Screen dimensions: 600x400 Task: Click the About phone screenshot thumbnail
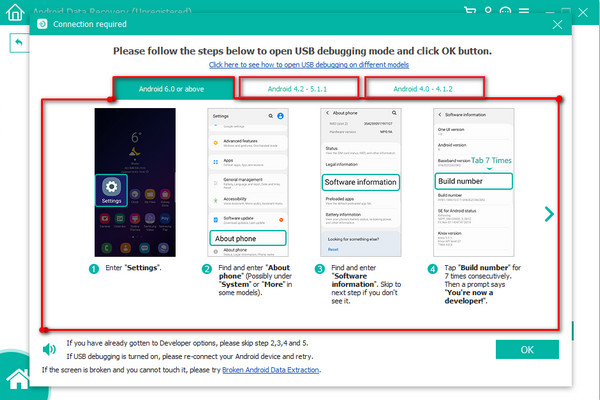point(248,182)
